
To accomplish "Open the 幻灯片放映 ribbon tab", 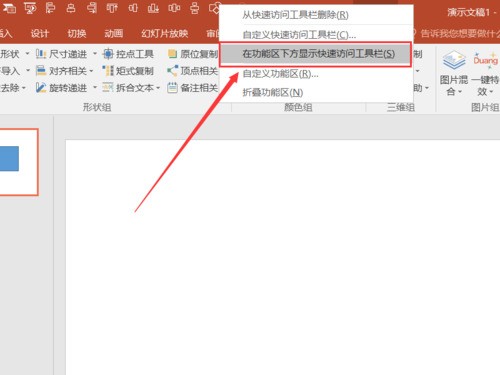I will coord(165,33).
